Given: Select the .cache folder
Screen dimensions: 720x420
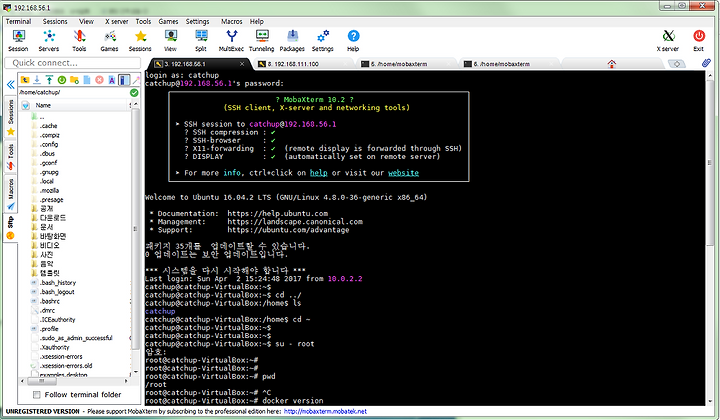Looking at the screenshot, I should (48, 126).
